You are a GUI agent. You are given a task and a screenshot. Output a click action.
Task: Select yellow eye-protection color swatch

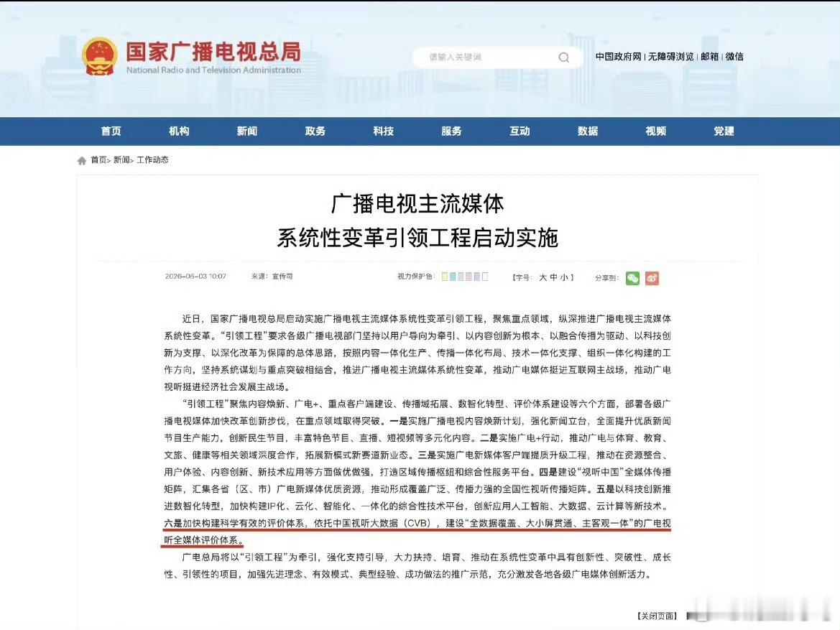pos(445,277)
